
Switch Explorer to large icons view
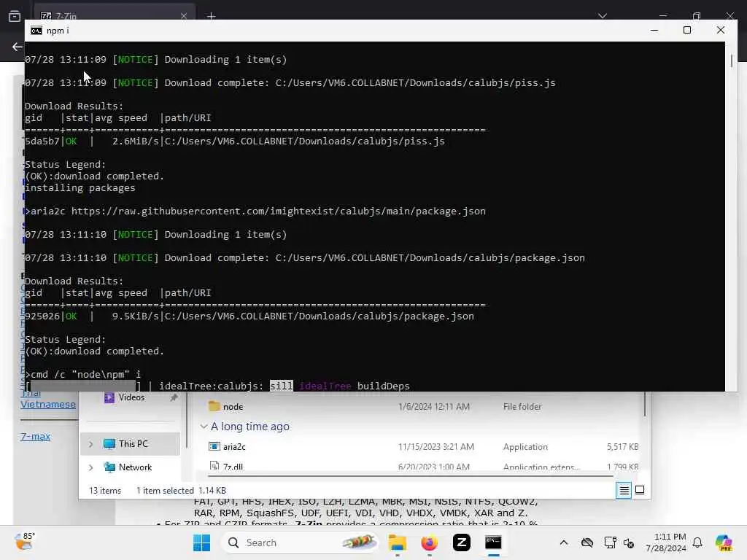640,490
